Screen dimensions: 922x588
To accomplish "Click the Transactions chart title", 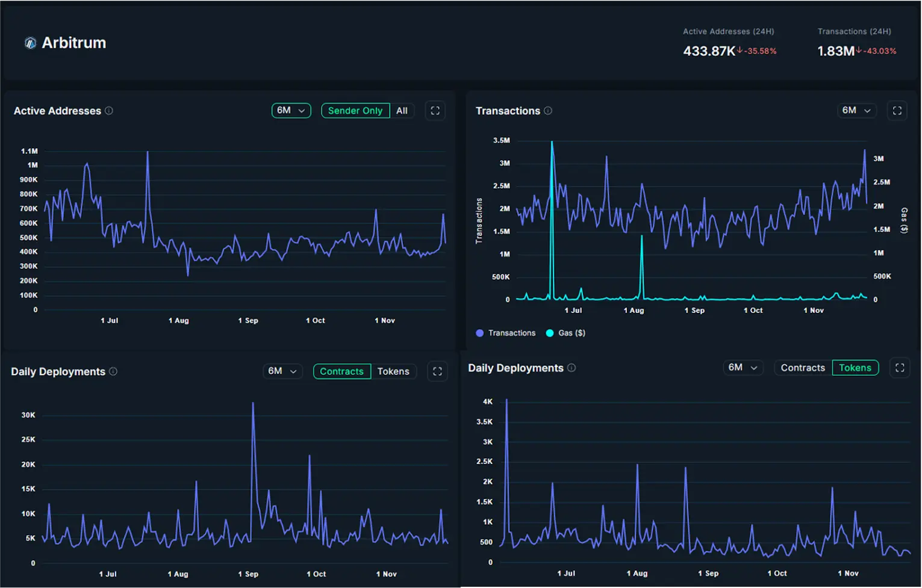I will pos(508,111).
